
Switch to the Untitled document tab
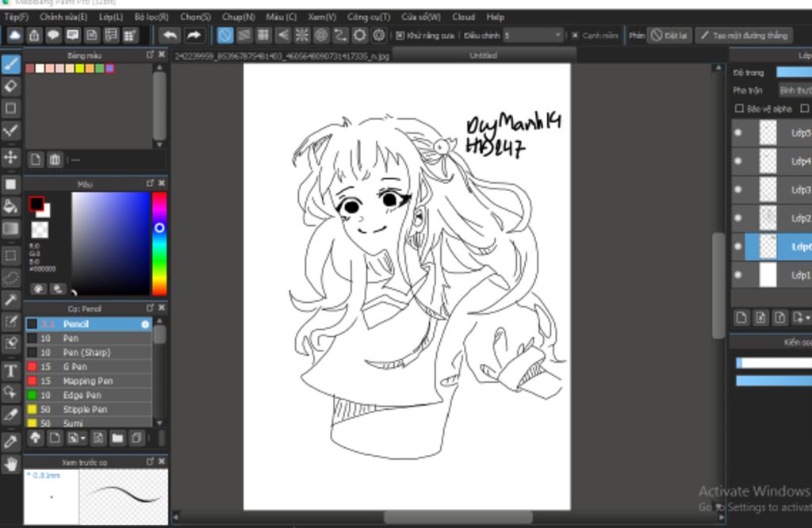tap(483, 55)
